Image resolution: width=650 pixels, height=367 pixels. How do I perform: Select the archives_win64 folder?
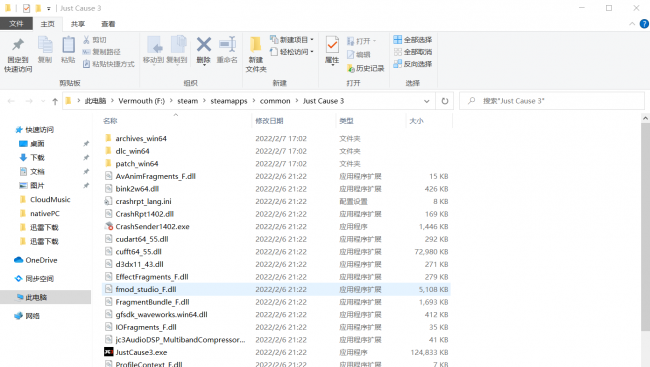pos(141,139)
